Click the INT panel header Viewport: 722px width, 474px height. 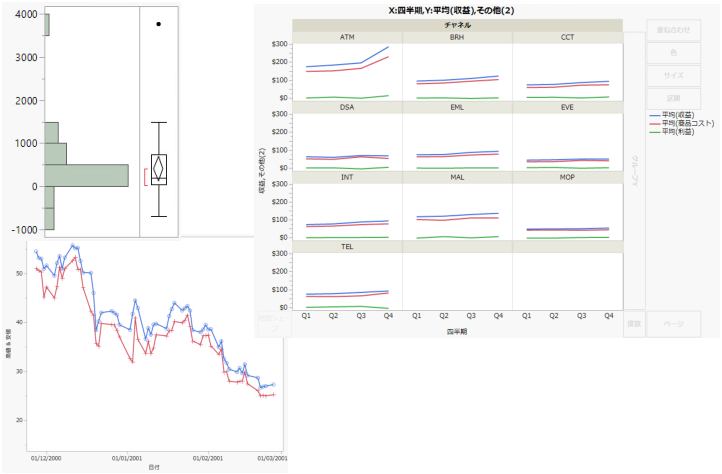[x=347, y=177]
